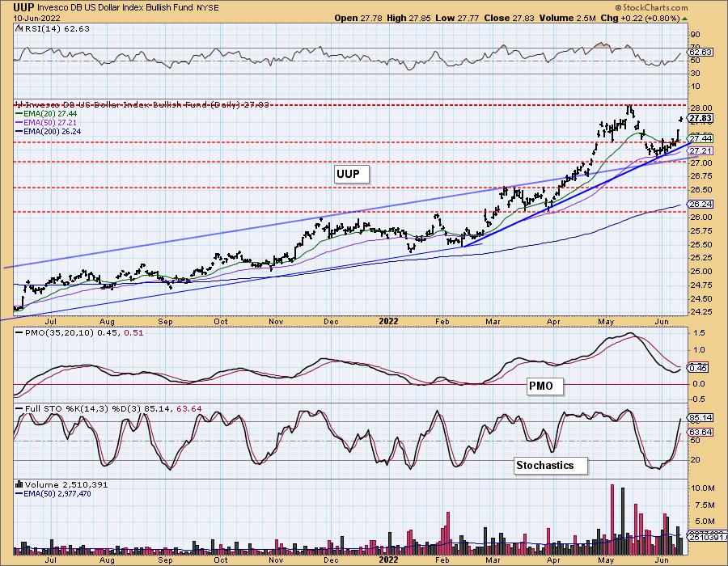This screenshot has height=566, width=728.
Task: Click the UUP annotation box on chart
Action: coord(352,174)
